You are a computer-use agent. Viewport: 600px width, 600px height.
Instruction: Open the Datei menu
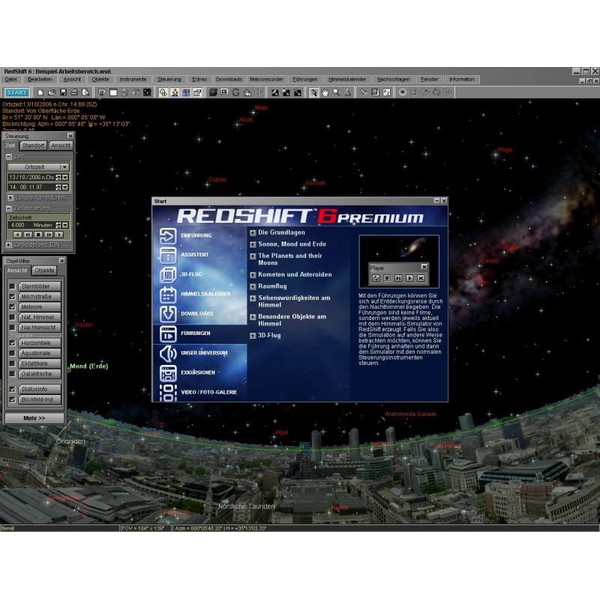(x=11, y=79)
